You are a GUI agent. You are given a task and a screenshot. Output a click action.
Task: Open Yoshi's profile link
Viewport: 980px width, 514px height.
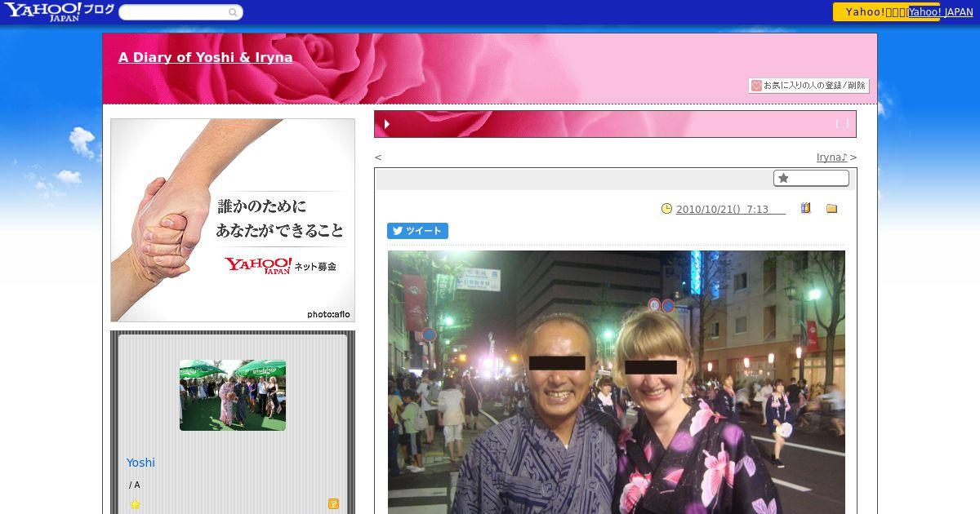140,463
